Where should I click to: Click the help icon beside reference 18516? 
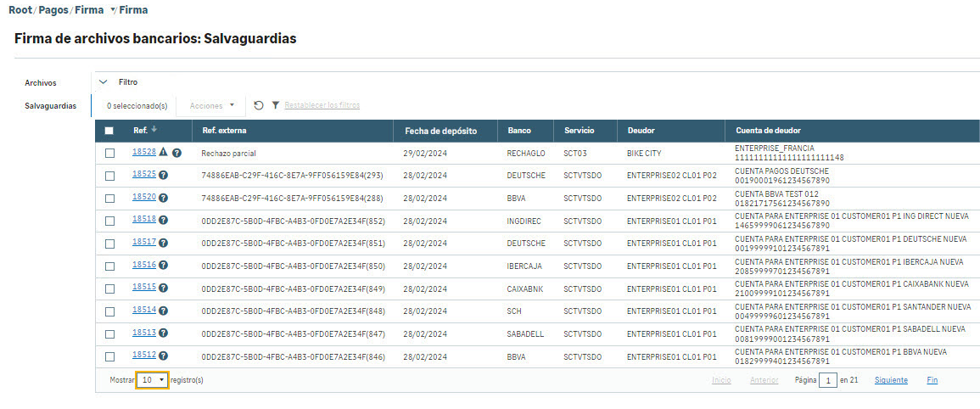coord(163,266)
